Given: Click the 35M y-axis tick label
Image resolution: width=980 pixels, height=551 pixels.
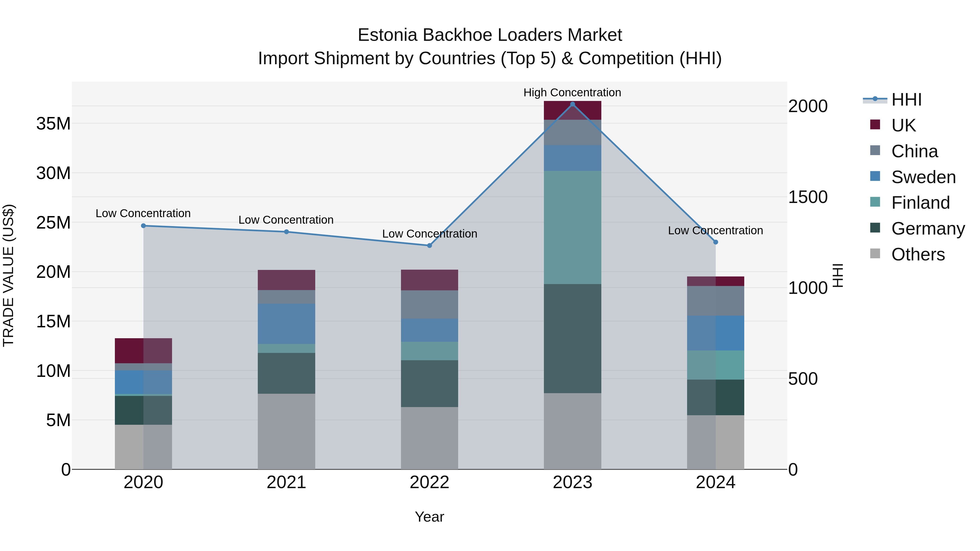Looking at the screenshot, I should 53,124.
